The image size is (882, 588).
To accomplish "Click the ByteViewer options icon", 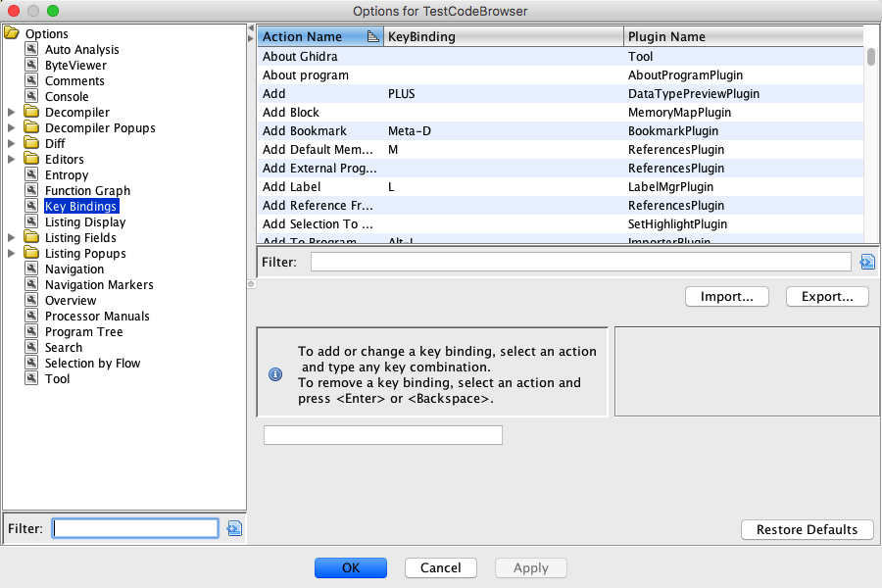I will point(32,66).
